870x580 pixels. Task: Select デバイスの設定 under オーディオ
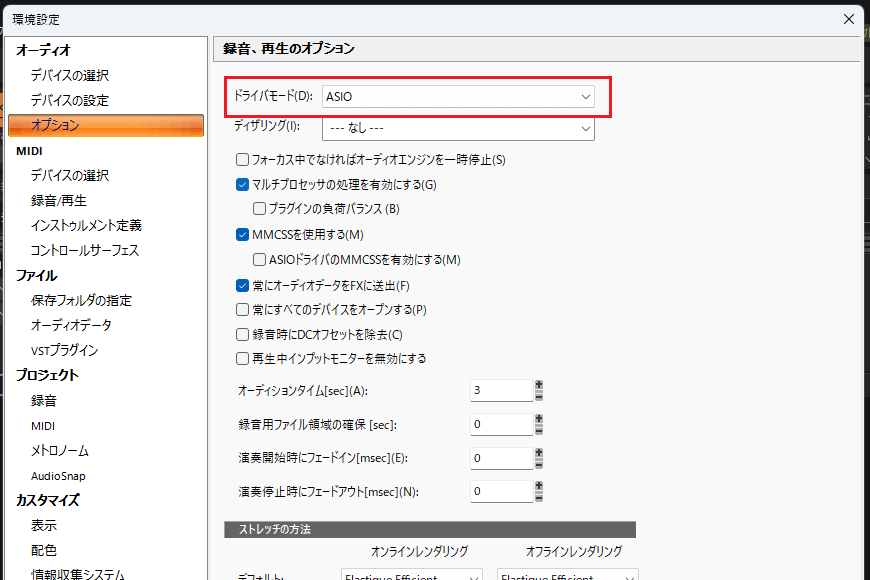(69, 100)
